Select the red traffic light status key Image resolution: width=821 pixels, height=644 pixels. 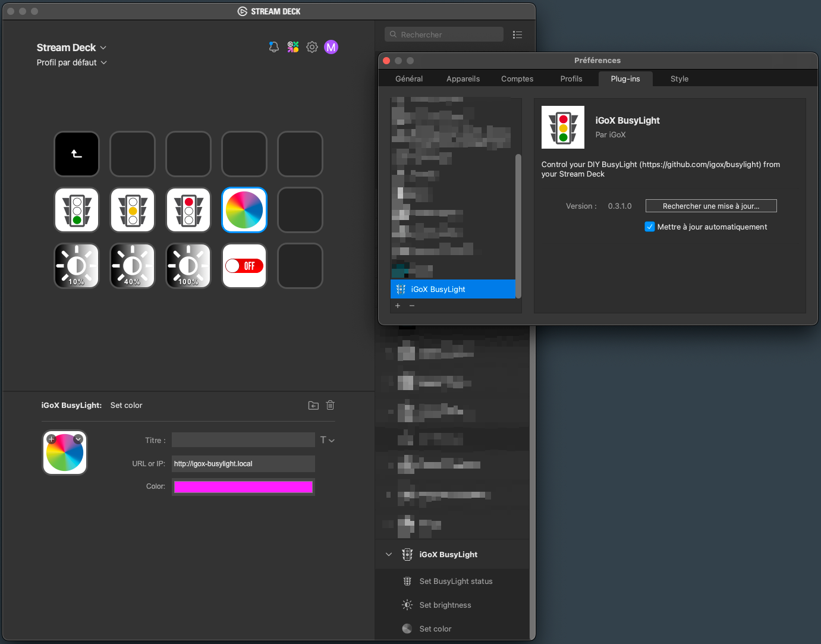pos(188,210)
